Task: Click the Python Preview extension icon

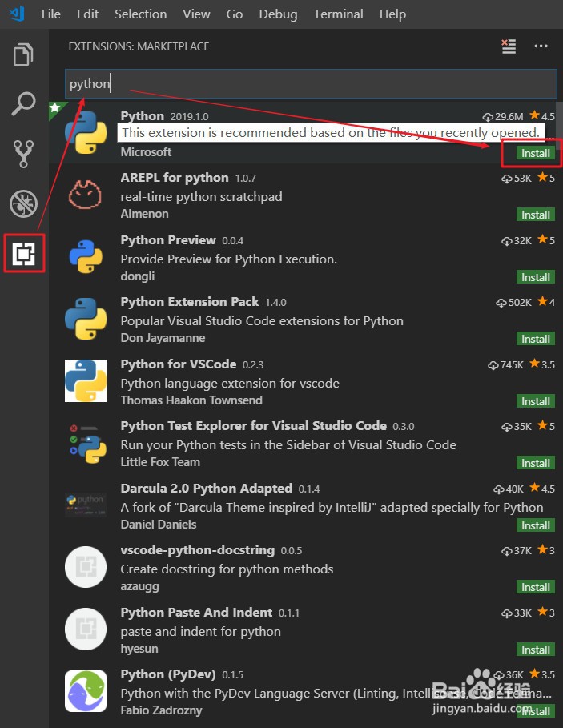Action: [x=86, y=256]
